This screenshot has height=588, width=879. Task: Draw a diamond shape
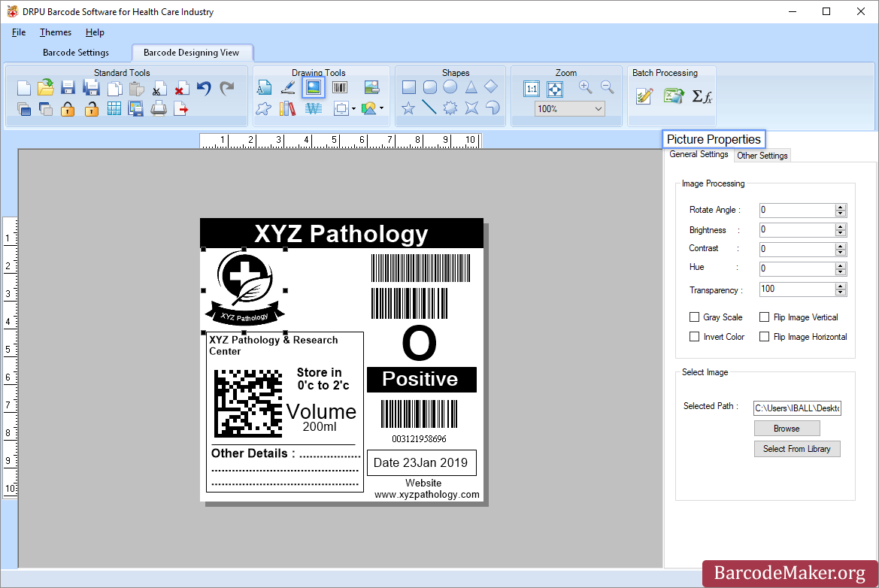tap(491, 86)
